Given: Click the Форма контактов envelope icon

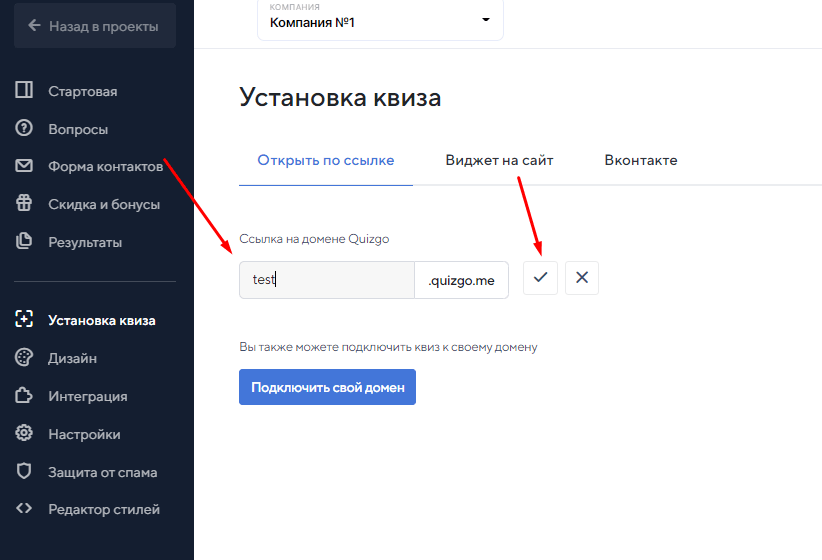Looking at the screenshot, I should (25, 166).
